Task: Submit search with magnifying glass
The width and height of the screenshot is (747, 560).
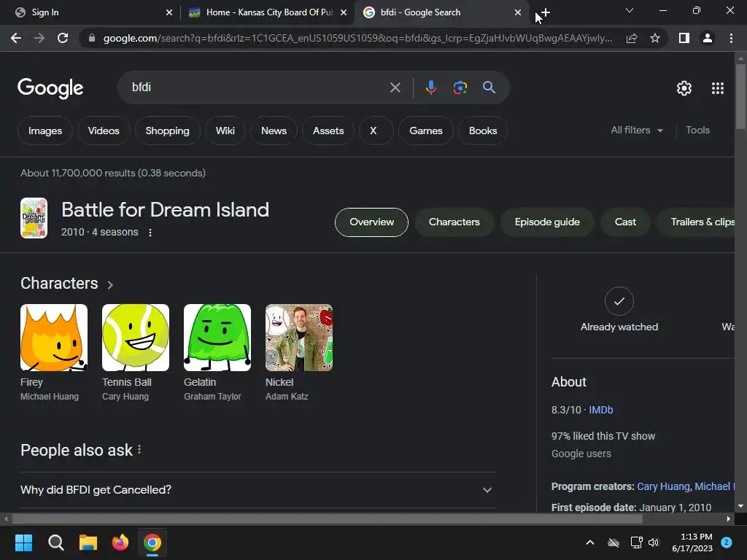Action: tap(489, 87)
